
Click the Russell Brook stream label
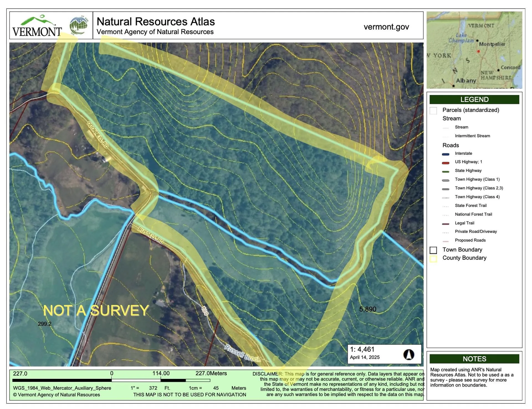(242, 353)
